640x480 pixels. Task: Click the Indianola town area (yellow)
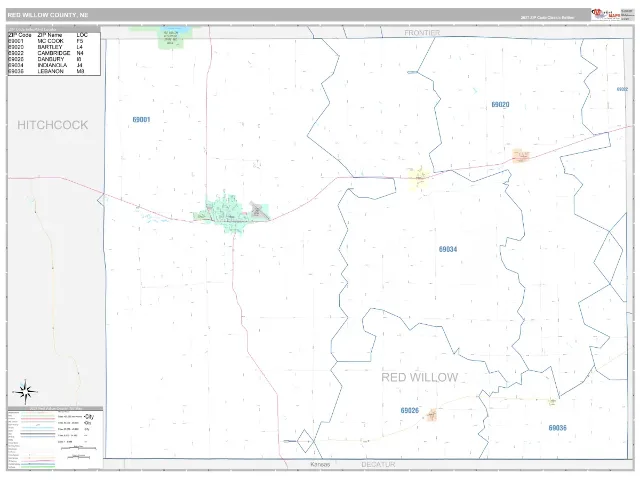click(419, 178)
